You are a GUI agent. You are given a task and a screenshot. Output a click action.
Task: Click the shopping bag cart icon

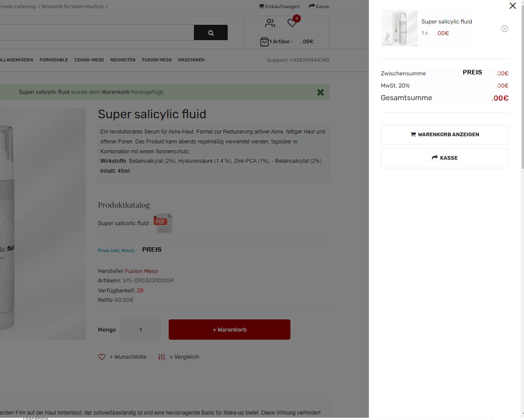[x=264, y=42]
